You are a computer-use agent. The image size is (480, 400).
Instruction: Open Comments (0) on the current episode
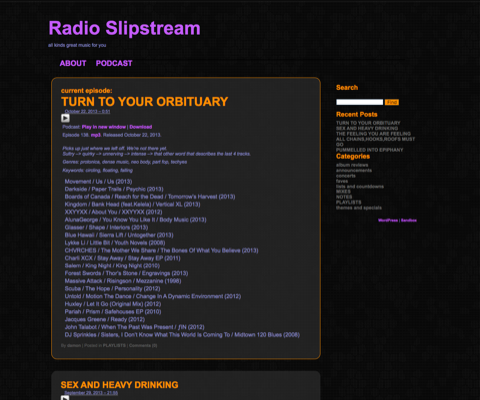point(143,345)
